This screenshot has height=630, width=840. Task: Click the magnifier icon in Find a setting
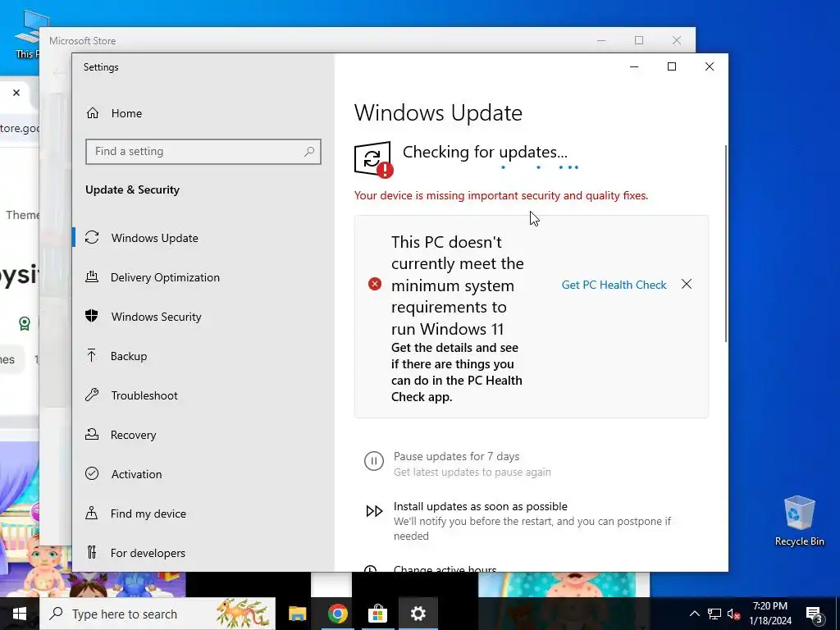click(x=309, y=152)
